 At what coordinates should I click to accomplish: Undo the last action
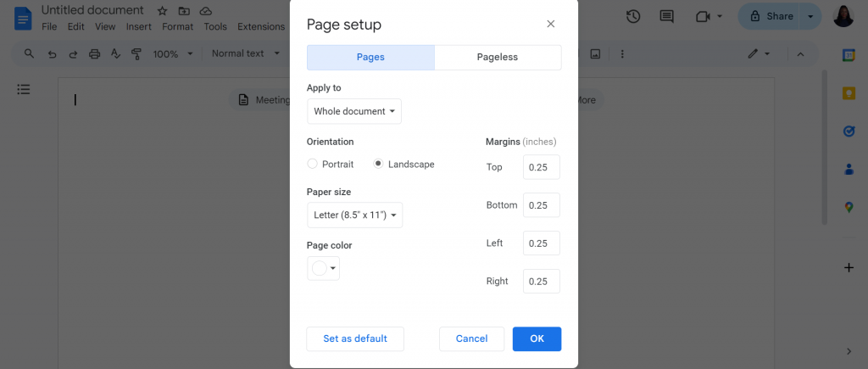tap(52, 53)
